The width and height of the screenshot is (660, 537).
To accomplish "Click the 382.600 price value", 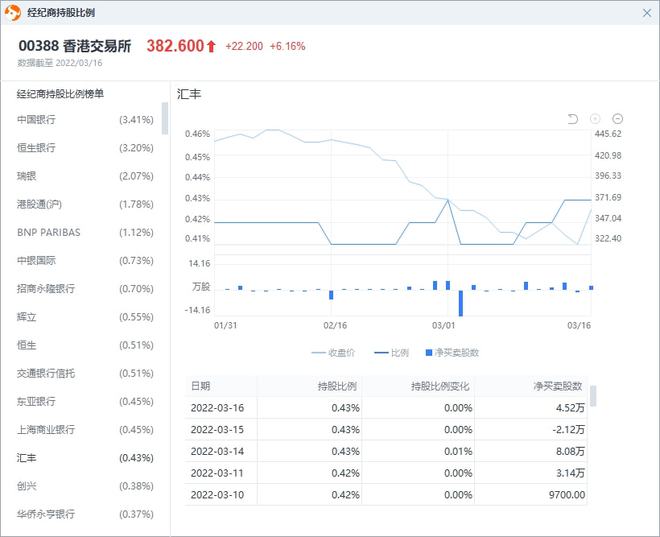I will click(175, 46).
